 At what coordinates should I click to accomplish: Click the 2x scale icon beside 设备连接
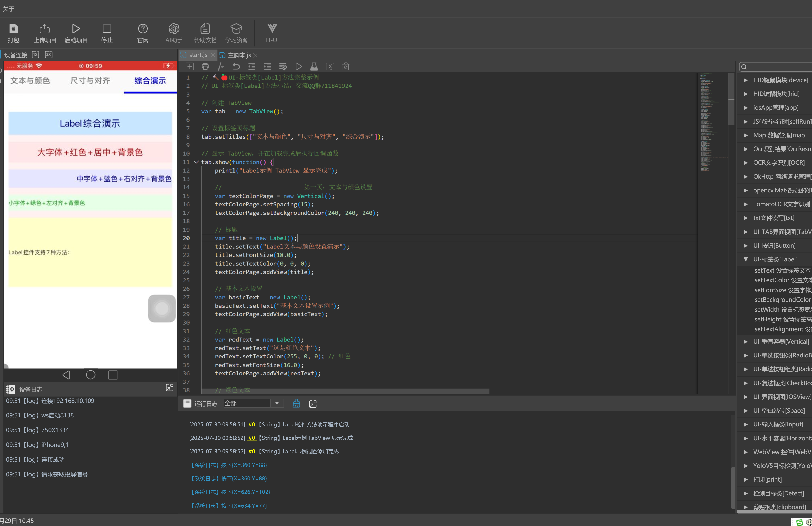point(49,55)
